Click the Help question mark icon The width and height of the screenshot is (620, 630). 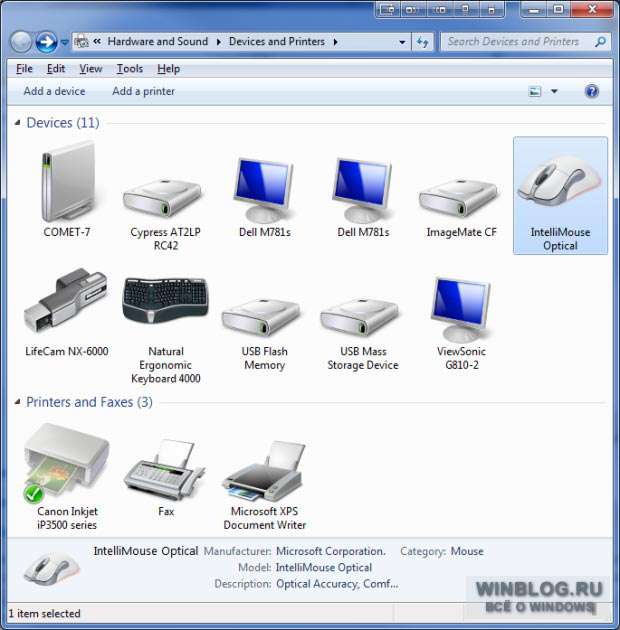591,92
